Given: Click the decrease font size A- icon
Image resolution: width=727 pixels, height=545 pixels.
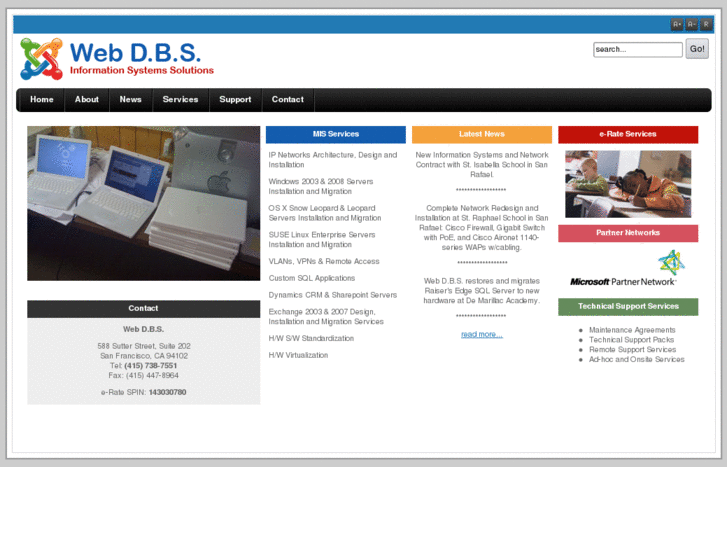Looking at the screenshot, I should tap(691, 24).
